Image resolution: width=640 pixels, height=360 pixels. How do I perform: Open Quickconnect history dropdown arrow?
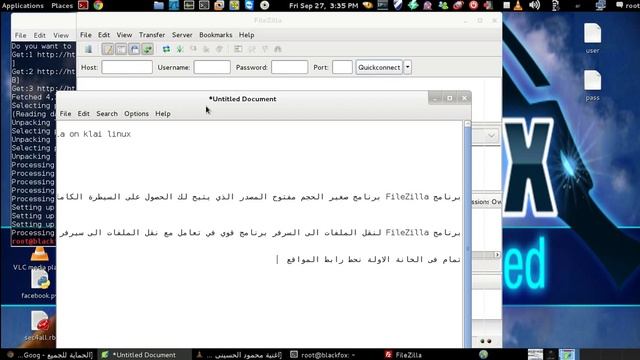pyautogui.click(x=407, y=67)
